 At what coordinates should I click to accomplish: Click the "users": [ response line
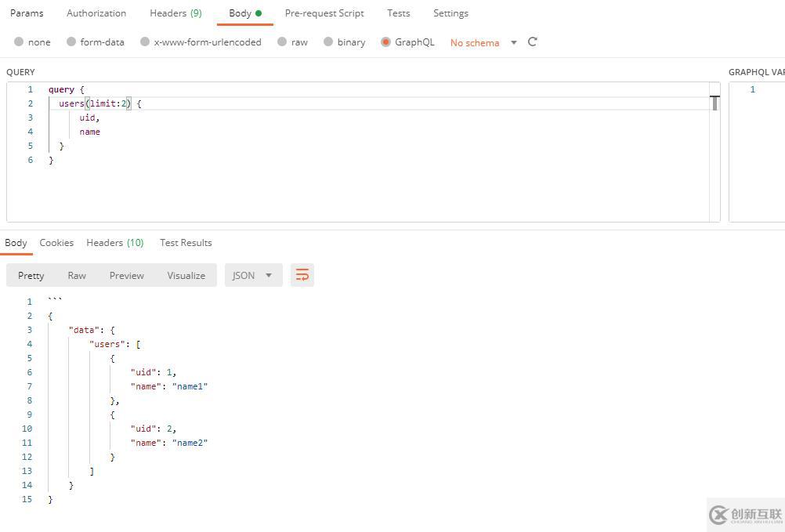(114, 344)
